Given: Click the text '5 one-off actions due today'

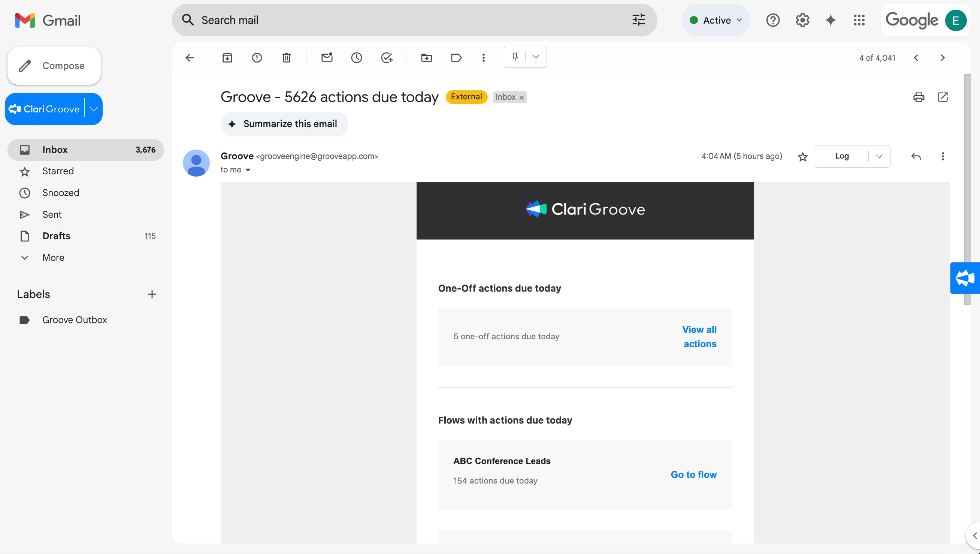Looking at the screenshot, I should click(x=506, y=337).
